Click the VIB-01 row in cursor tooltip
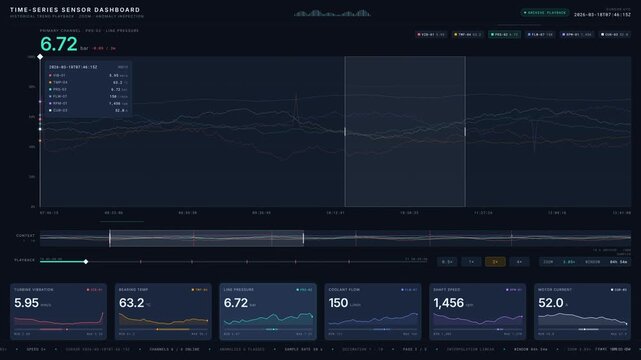This screenshot has width=641, height=360. tap(88, 76)
